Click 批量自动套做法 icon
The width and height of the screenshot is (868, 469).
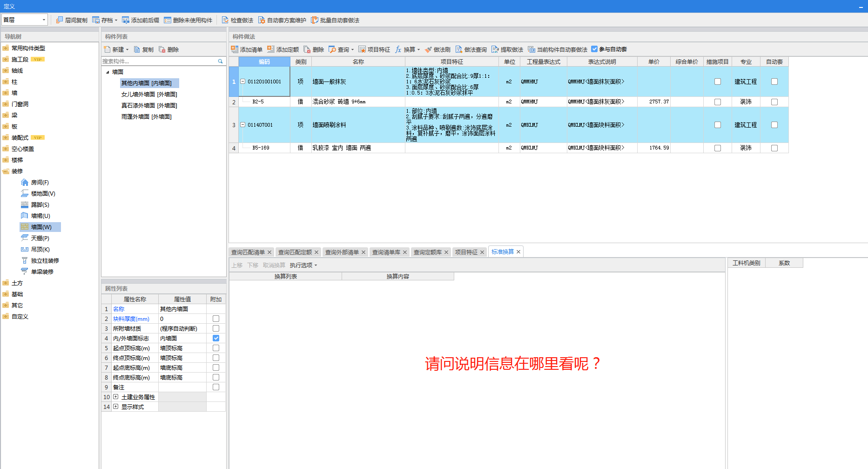point(315,20)
